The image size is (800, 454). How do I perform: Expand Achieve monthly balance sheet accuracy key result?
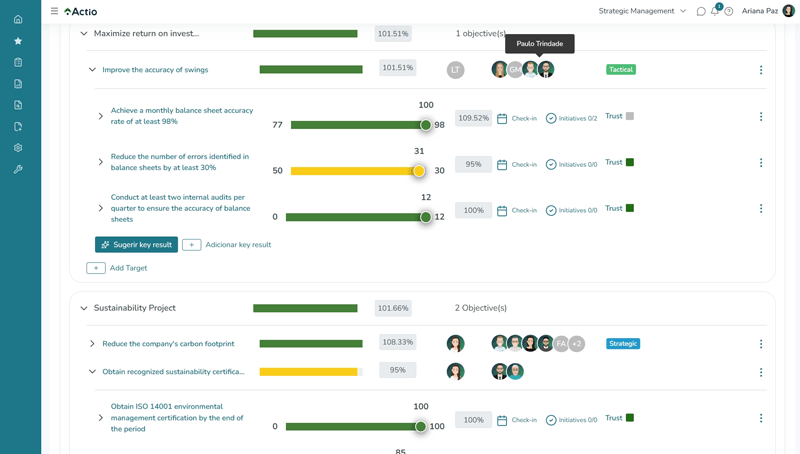101,116
